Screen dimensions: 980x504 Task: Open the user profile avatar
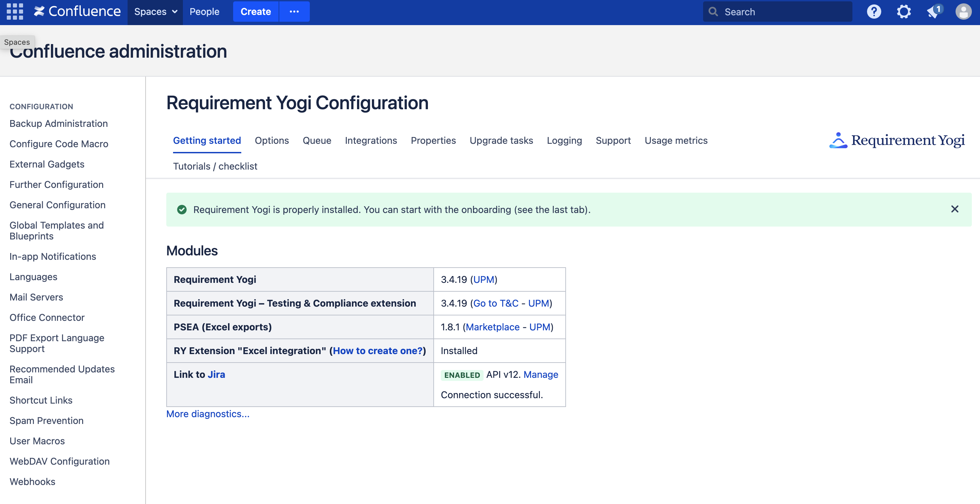coord(963,12)
